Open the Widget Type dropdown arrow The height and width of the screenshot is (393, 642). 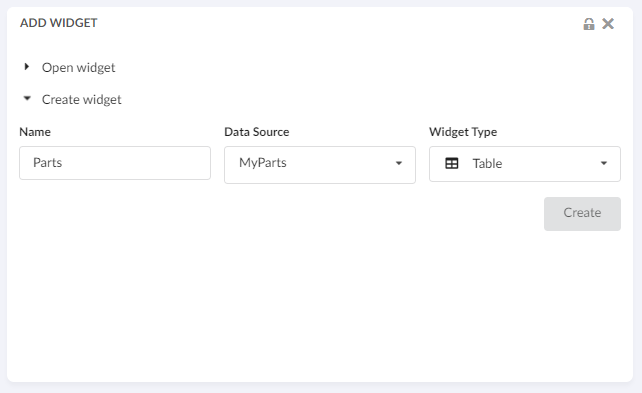pyautogui.click(x=604, y=163)
